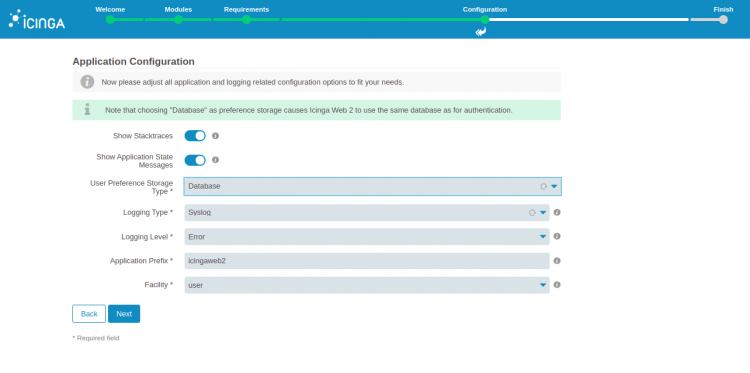This screenshot has height=373, width=750.
Task: Go to the Welcome wizard step
Action: pos(110,20)
